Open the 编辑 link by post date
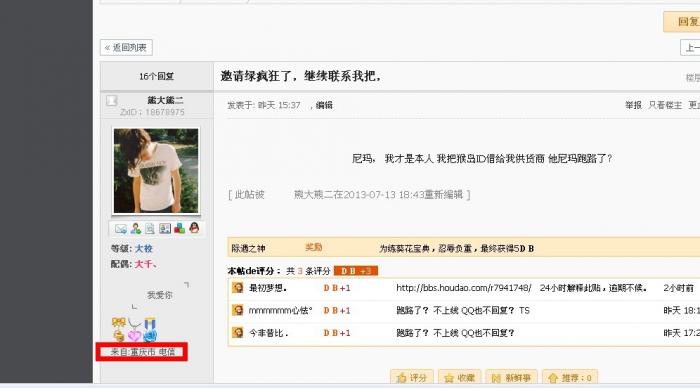Screen dimensions: 700x388 [324, 105]
